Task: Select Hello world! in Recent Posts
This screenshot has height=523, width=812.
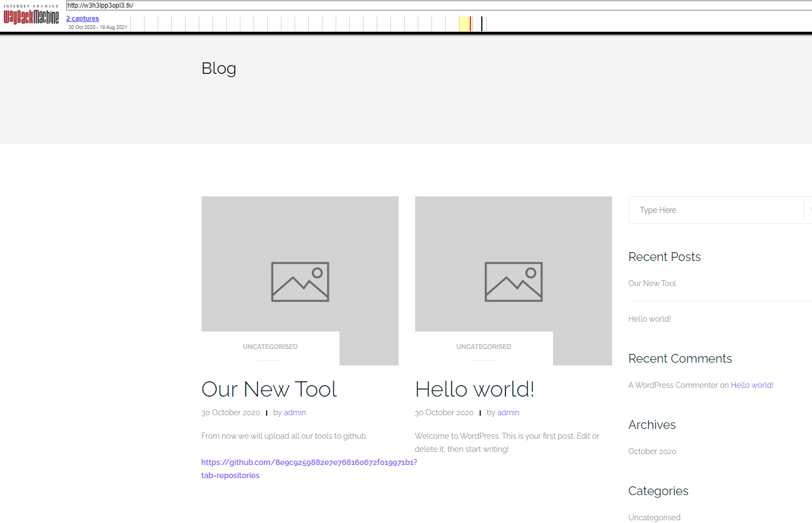Action: point(649,319)
